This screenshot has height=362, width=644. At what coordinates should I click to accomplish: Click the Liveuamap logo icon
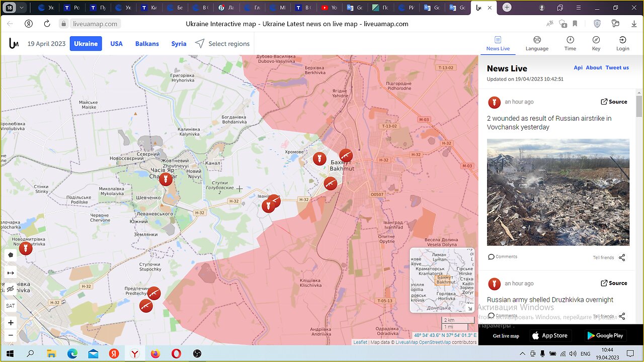pyautogui.click(x=14, y=44)
